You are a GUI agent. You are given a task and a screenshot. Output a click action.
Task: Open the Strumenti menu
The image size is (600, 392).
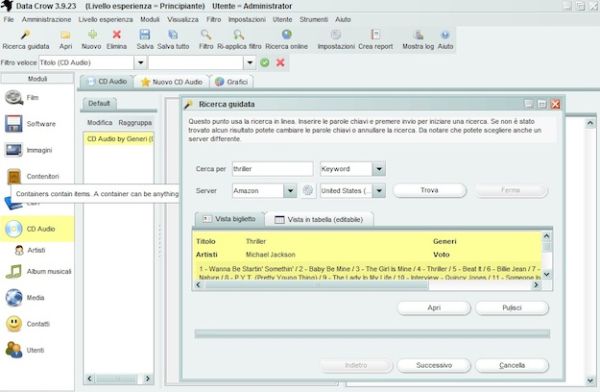pos(314,19)
